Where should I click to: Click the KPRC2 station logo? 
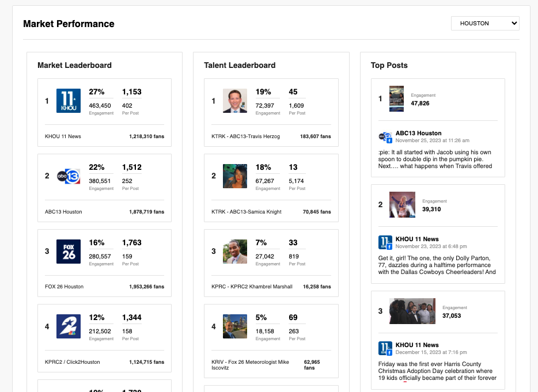pyautogui.click(x=69, y=326)
